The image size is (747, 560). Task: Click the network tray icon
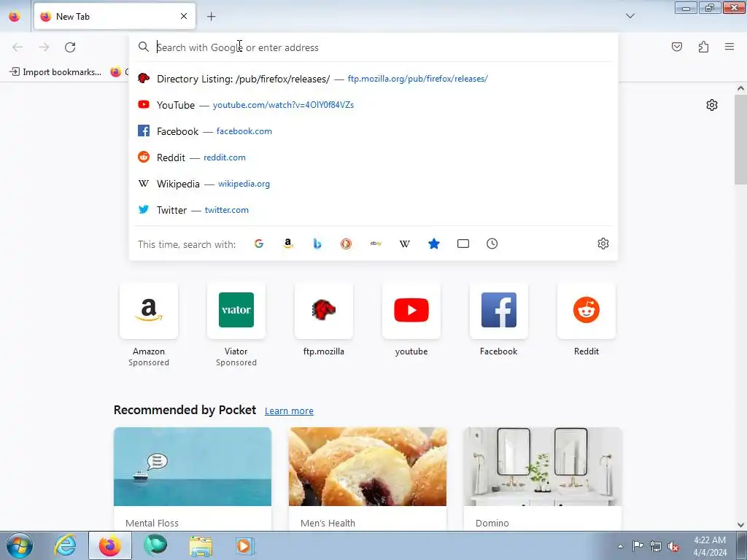tap(656, 546)
